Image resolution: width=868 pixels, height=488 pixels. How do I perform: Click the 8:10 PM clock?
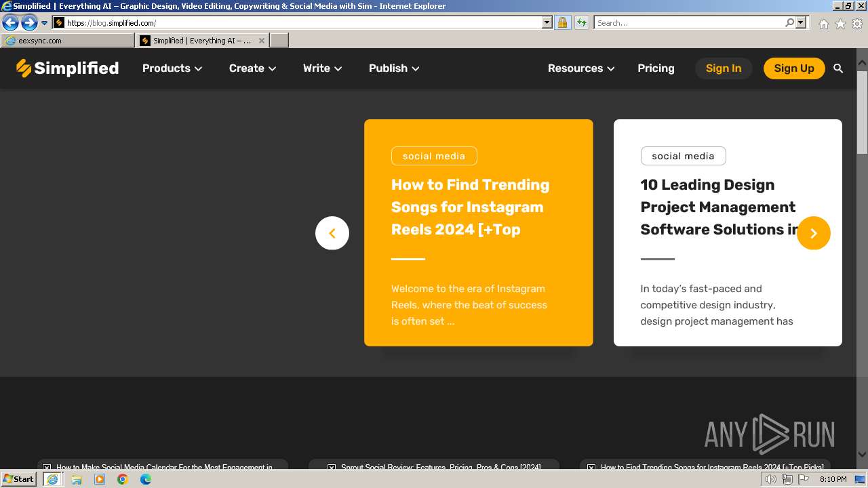tap(833, 479)
